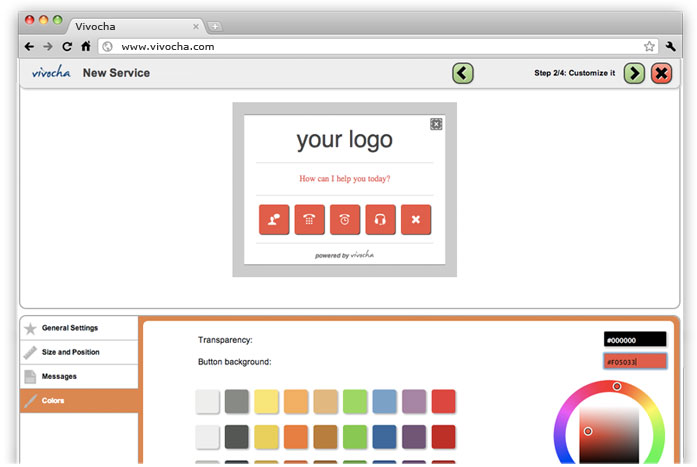Click 'How can I help you today?' text
Viewport: 697px width, 467px height.
344,179
